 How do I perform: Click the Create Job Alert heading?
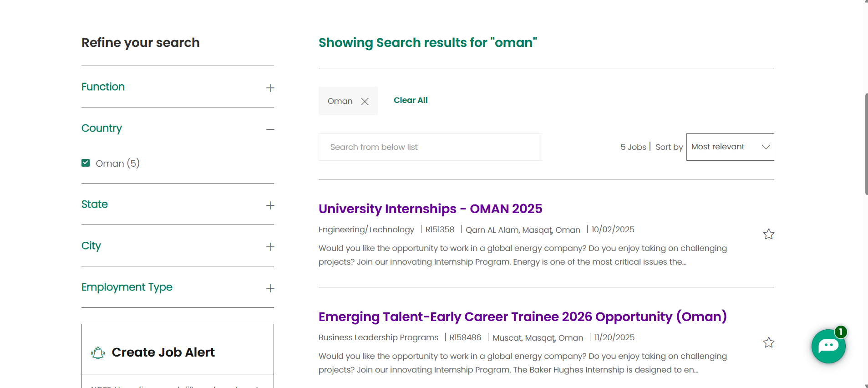coord(163,352)
